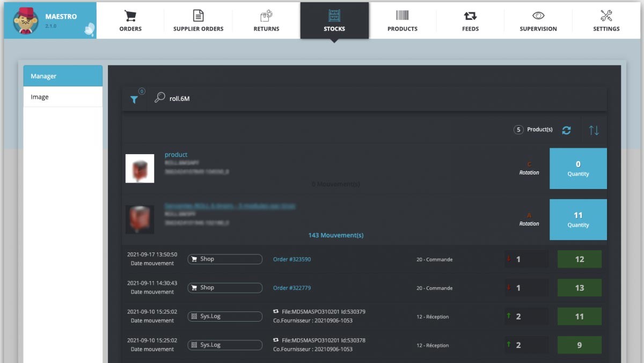The width and height of the screenshot is (644, 363).
Task: Collapse the 143 Mouvement(s) list
Action: pyautogui.click(x=335, y=235)
